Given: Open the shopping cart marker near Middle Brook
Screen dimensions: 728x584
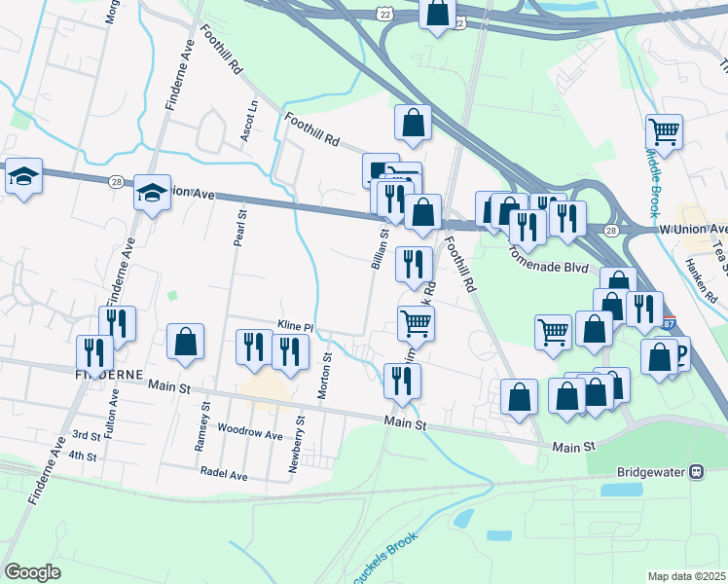Looking at the screenshot, I should tap(664, 131).
